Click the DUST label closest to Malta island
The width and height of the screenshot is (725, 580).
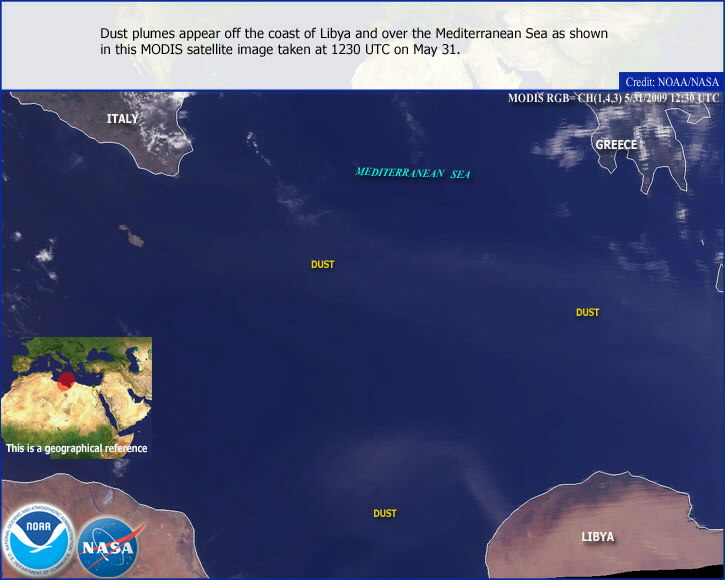coord(322,265)
